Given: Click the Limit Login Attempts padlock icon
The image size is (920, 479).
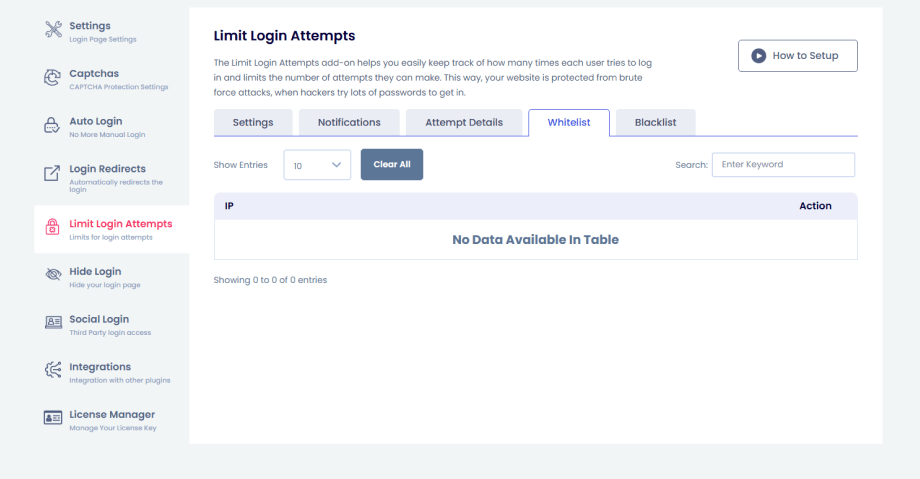Looking at the screenshot, I should 52,227.
